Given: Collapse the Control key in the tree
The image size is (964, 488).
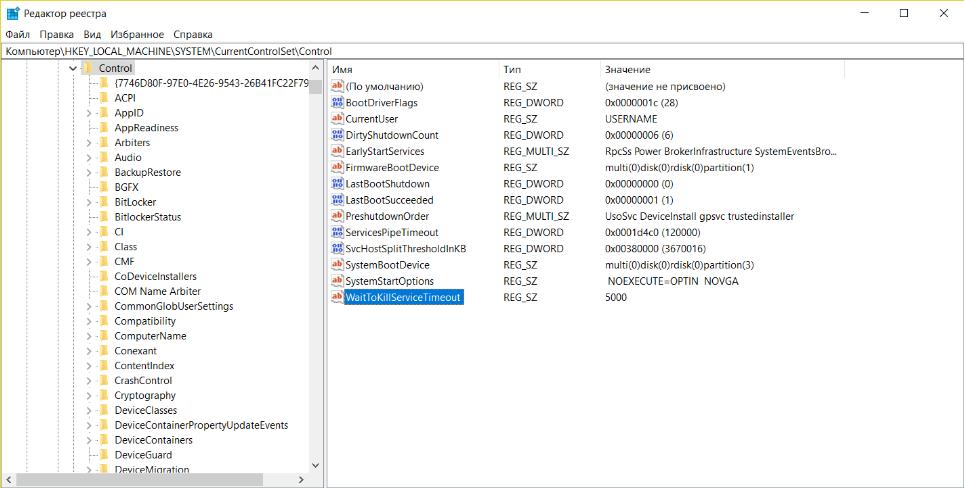Looking at the screenshot, I should (x=73, y=68).
